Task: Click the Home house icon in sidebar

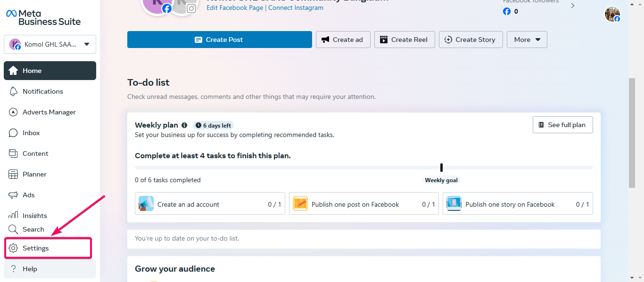Action: [x=13, y=71]
